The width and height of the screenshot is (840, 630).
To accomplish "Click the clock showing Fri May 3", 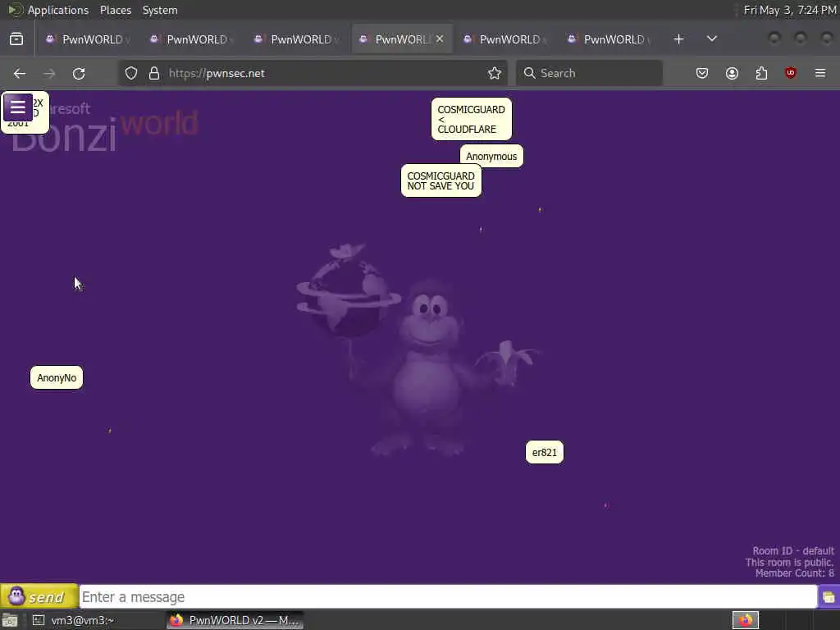I will pyautogui.click(x=790, y=10).
